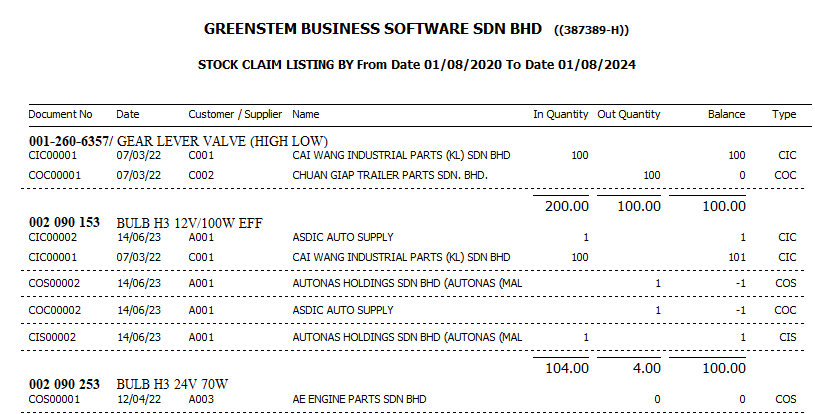The image size is (815, 414).
Task: Click document number 'CIS00002'
Action: [52, 338]
